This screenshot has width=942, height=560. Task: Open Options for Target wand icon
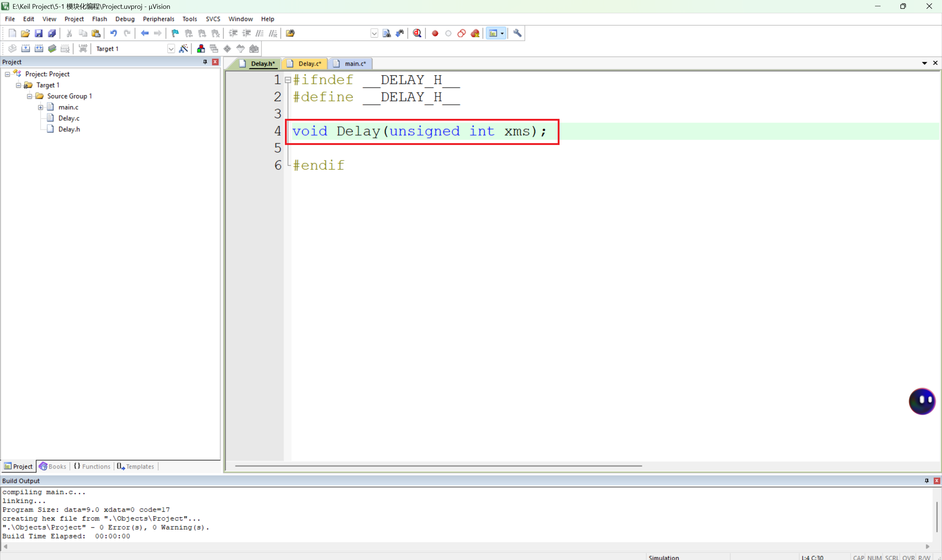point(183,49)
